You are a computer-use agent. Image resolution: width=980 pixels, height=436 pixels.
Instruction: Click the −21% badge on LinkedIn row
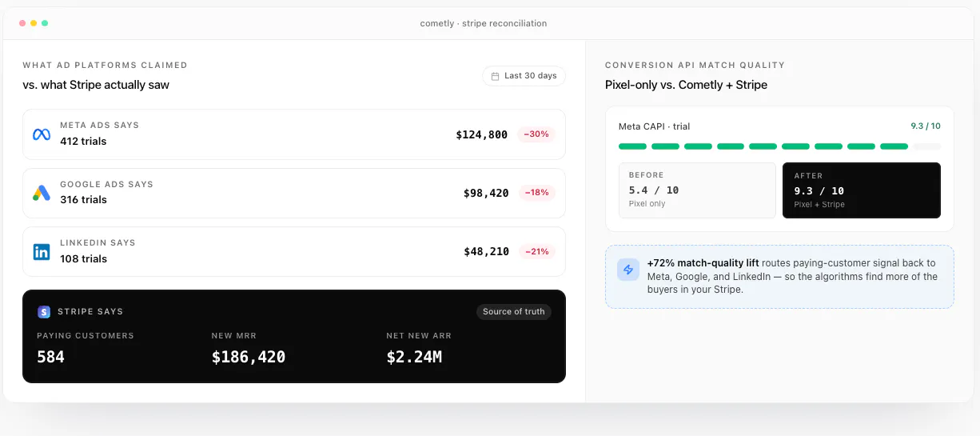click(x=536, y=252)
